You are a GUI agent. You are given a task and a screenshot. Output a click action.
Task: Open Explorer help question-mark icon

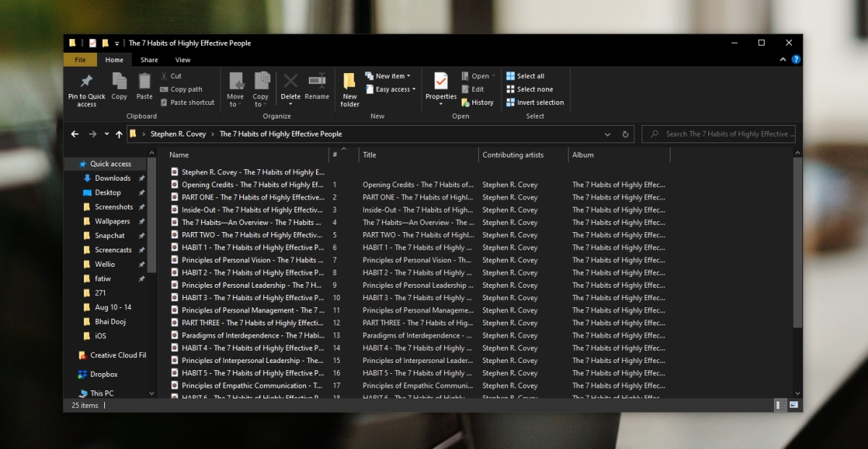pyautogui.click(x=796, y=59)
